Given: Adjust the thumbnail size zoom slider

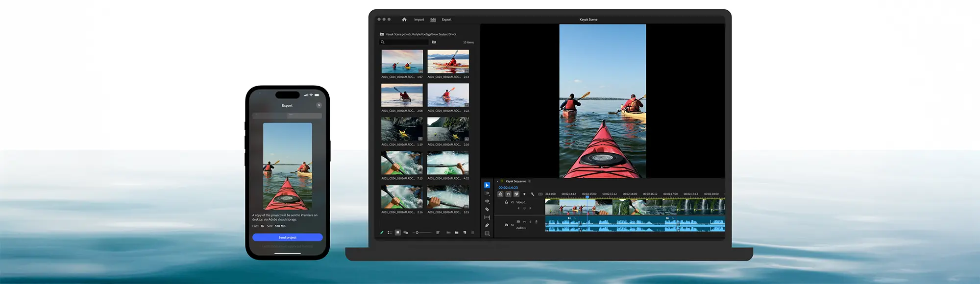Looking at the screenshot, I should point(417,233).
